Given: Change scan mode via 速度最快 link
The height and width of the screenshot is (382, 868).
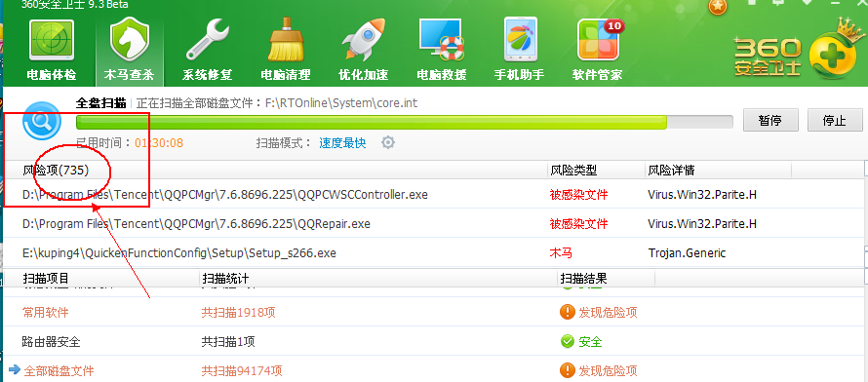Looking at the screenshot, I should (342, 143).
